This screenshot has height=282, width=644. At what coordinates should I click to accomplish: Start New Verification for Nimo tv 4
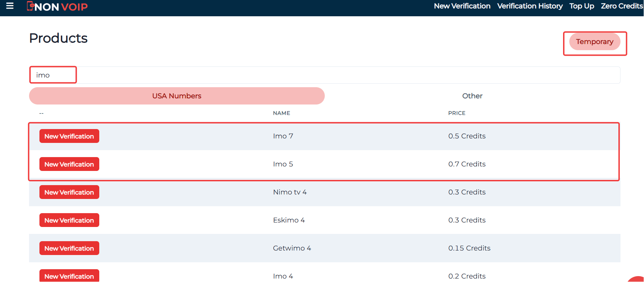point(69,192)
